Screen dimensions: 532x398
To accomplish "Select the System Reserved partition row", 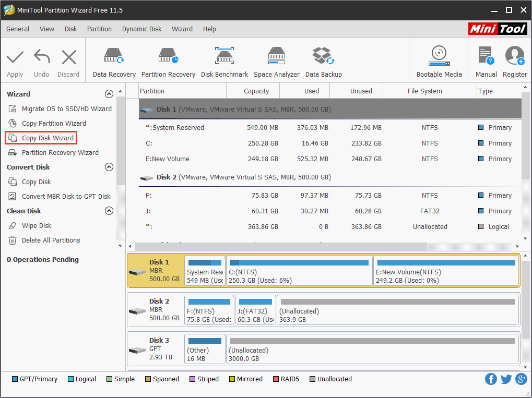I will (x=330, y=128).
